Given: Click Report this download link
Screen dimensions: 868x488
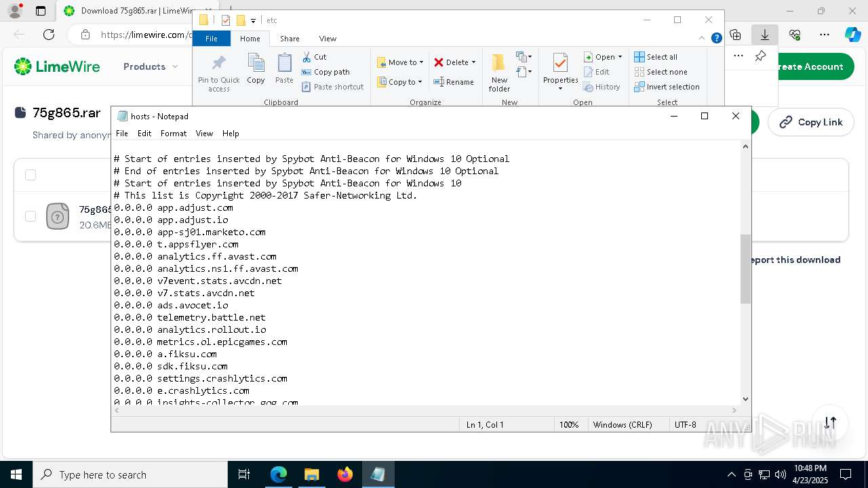Looking at the screenshot, I should pos(795,260).
